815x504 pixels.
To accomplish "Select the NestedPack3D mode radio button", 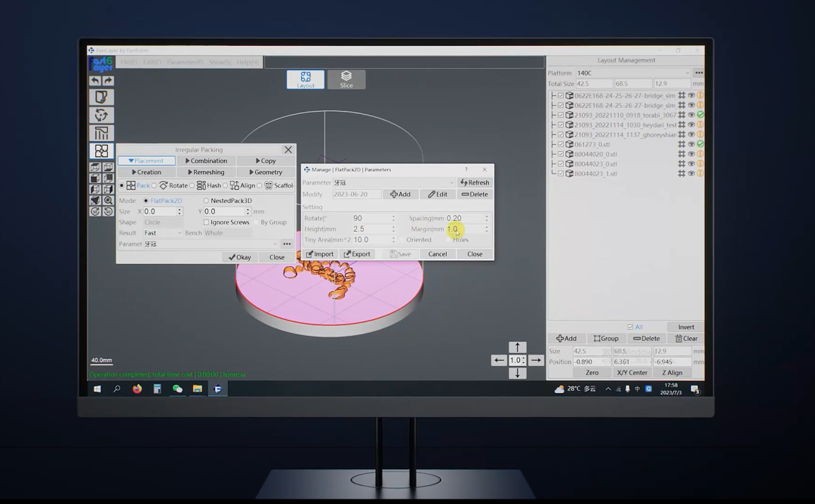I will 206,201.
